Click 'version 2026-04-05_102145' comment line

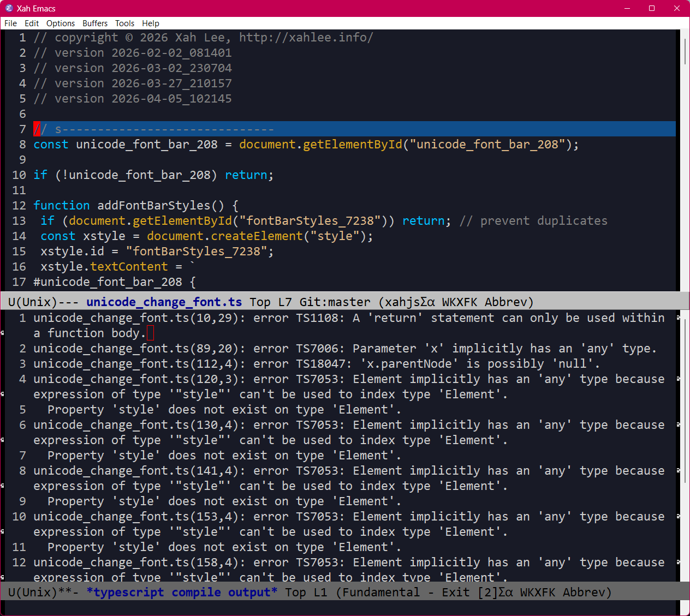[x=133, y=99]
